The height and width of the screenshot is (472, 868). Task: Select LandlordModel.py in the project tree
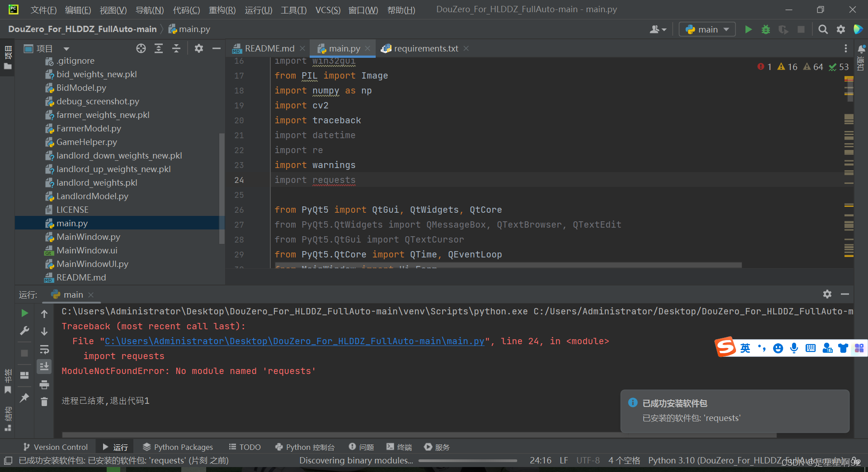click(92, 196)
